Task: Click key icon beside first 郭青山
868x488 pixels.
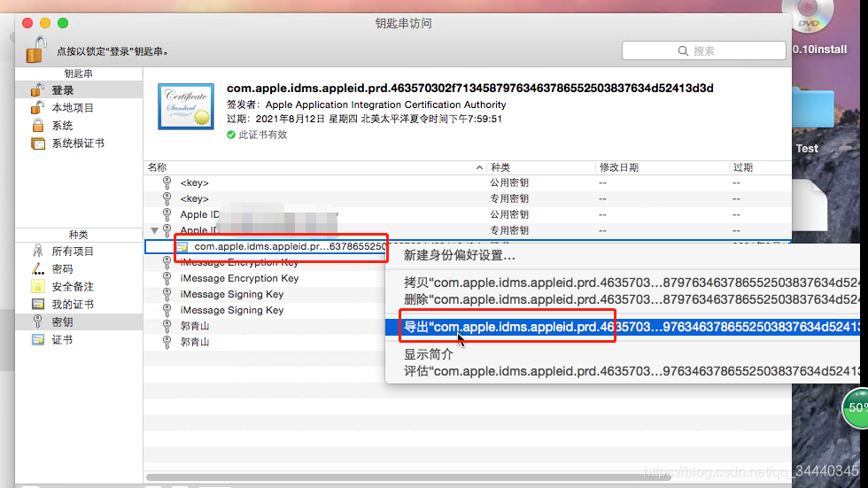Action: pyautogui.click(x=167, y=327)
